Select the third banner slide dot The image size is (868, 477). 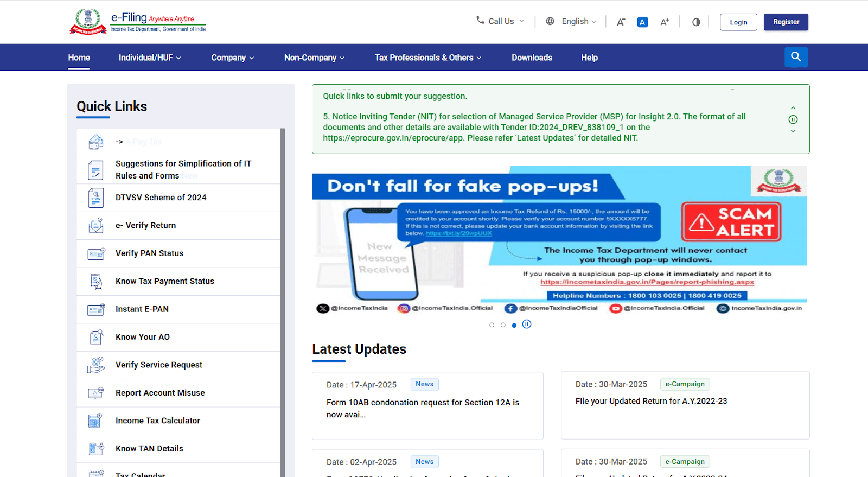point(514,325)
